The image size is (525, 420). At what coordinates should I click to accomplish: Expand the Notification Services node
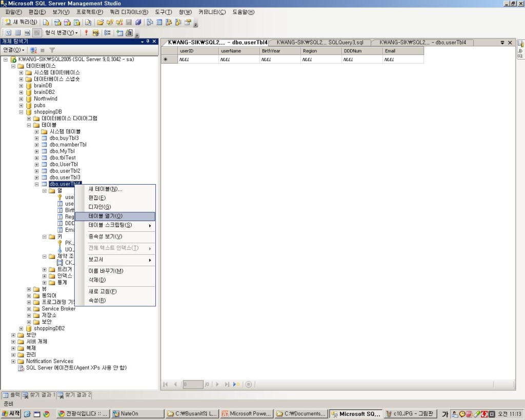point(13,362)
